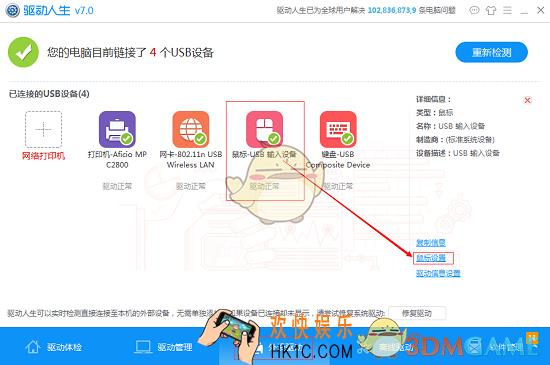Select the keyboard USB Composite Device icon
Screen dimensions: 550x365
tap(338, 129)
